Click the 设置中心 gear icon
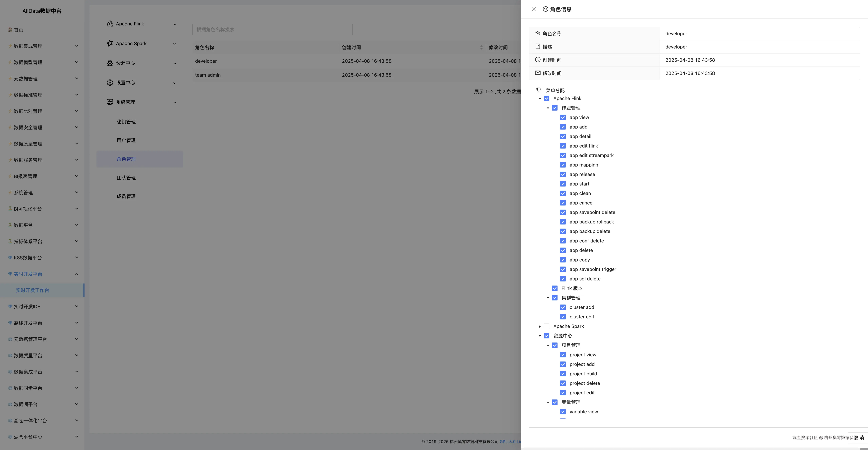Viewport: 868px width, 450px height. click(109, 83)
